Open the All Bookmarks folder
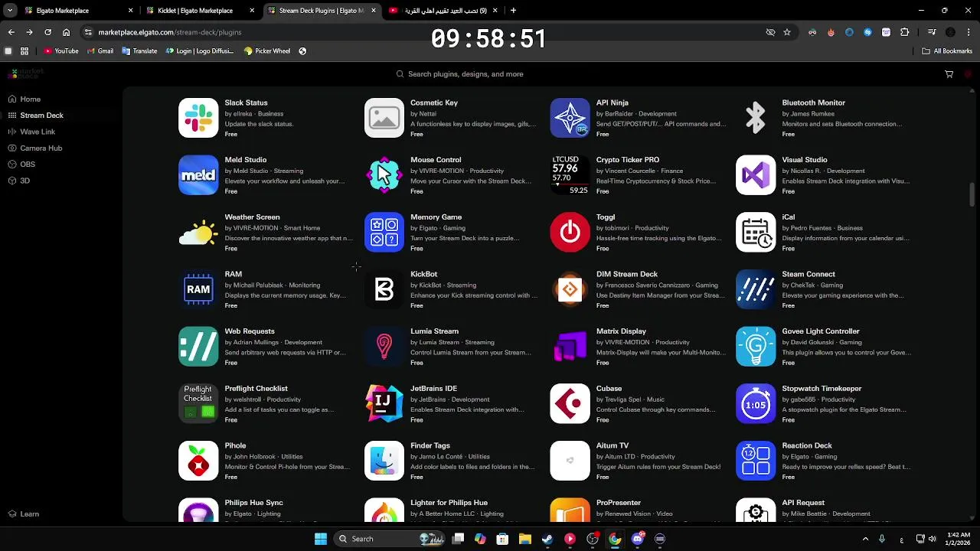 (x=947, y=51)
